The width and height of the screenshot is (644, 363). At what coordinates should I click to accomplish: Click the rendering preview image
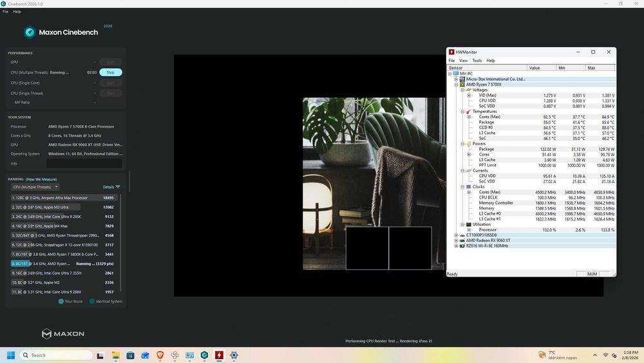point(374,183)
